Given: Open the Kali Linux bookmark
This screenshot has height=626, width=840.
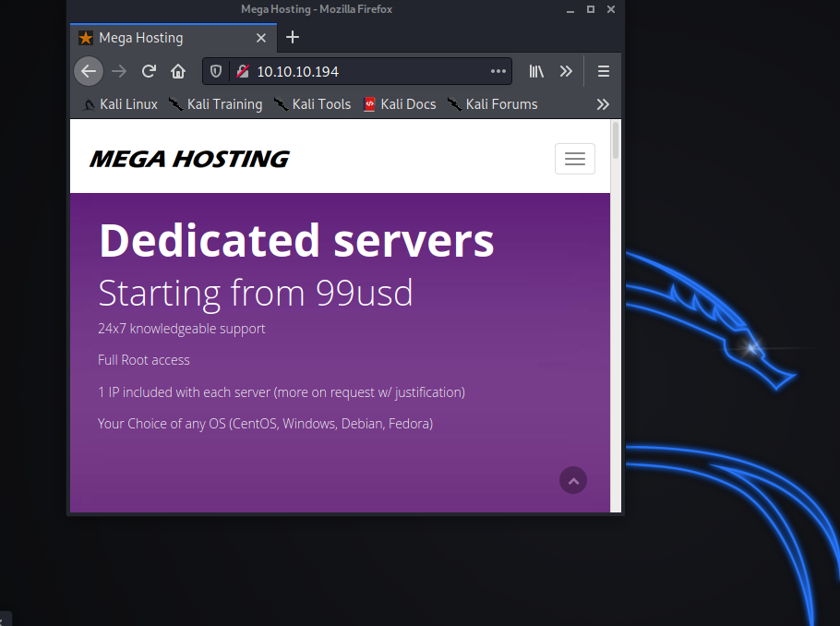Looking at the screenshot, I should point(121,104).
